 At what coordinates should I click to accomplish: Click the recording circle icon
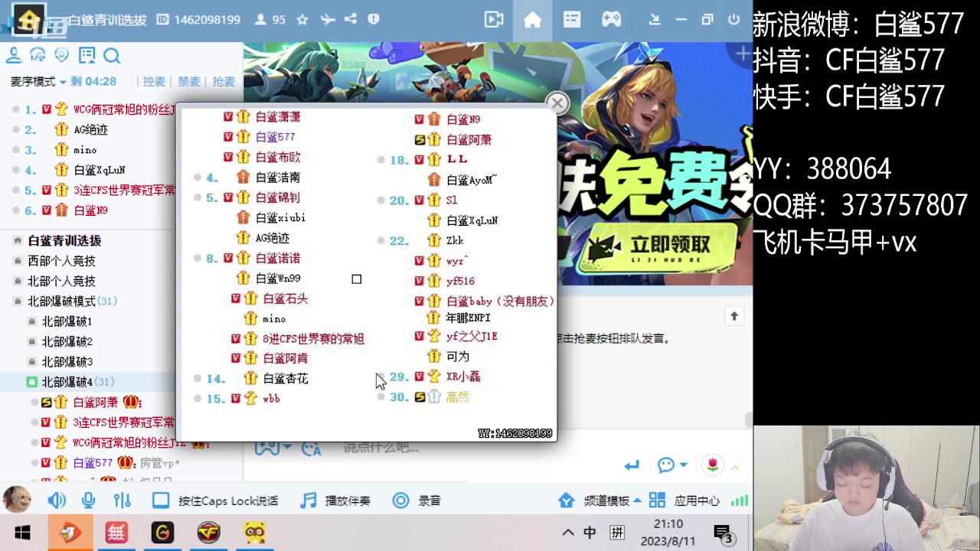(x=400, y=500)
